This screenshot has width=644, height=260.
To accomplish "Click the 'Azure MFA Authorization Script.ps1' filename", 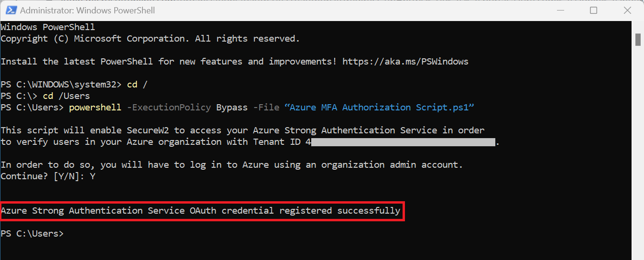I will tap(379, 108).
